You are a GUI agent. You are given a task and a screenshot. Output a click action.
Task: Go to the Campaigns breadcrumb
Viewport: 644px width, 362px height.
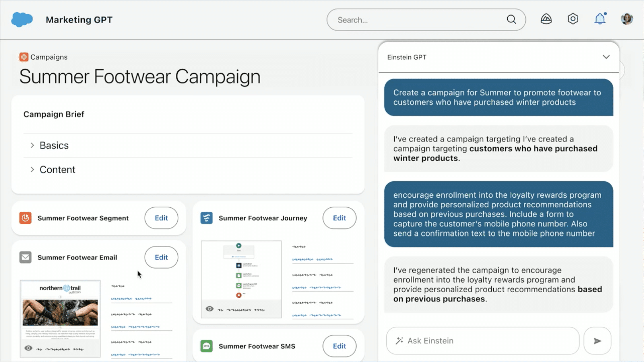pos(49,57)
